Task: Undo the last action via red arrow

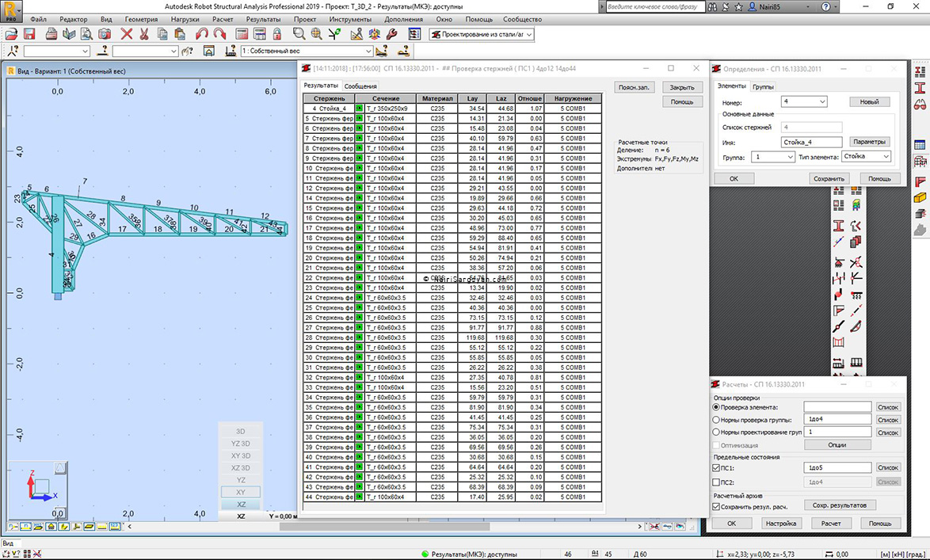Action: point(202,34)
